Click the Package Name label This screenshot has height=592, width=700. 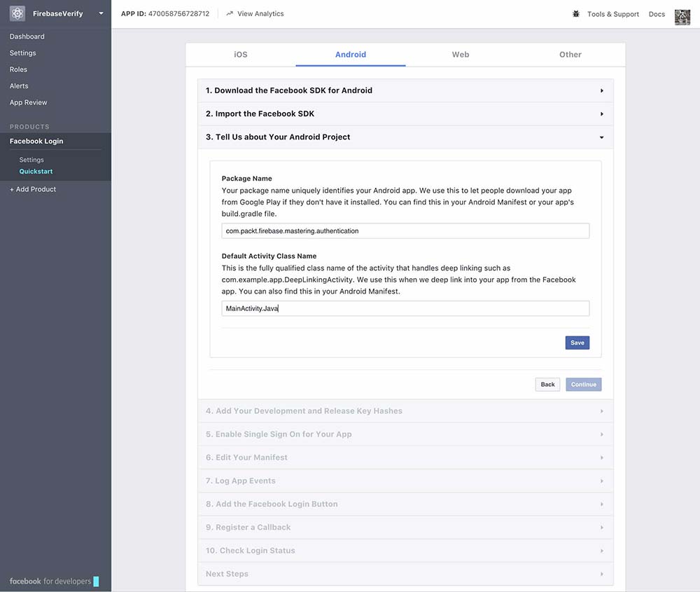[247, 178]
